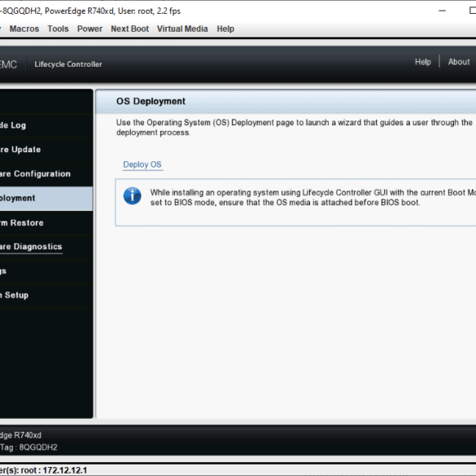
Task: Open the Tools menu
Action: point(58,28)
